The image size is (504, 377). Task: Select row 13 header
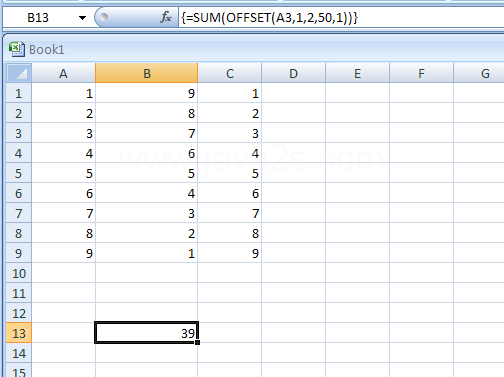click(x=19, y=333)
